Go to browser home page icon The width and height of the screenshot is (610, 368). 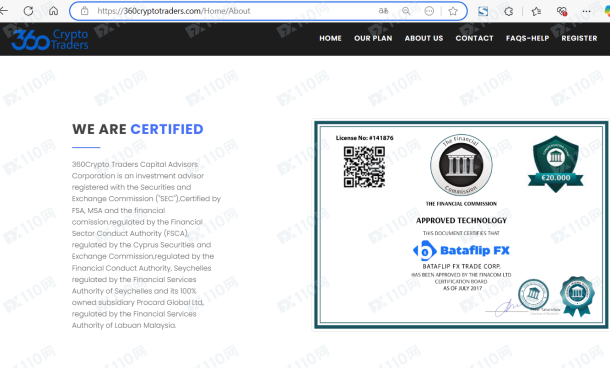pyautogui.click(x=53, y=11)
